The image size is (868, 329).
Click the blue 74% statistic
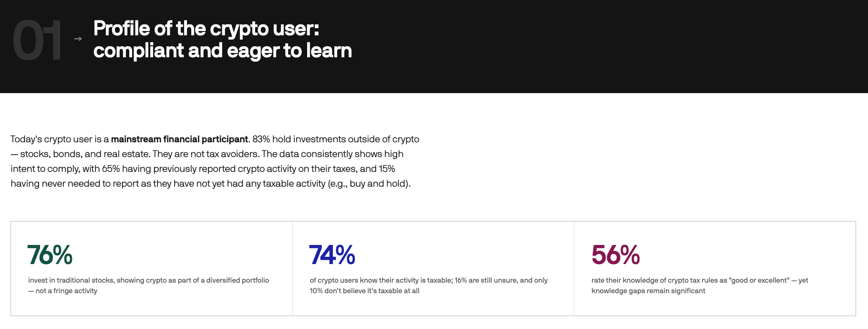point(332,255)
